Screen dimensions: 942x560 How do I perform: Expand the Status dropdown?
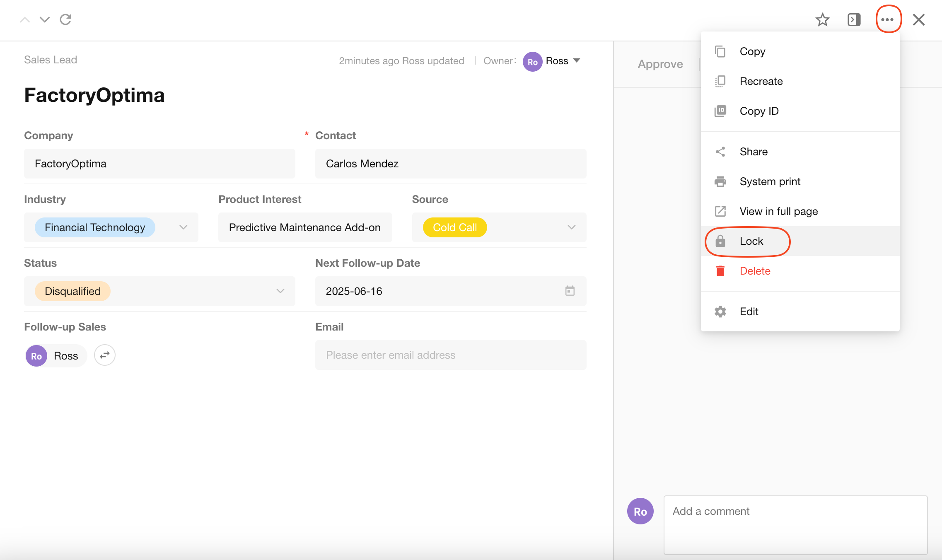(x=280, y=291)
